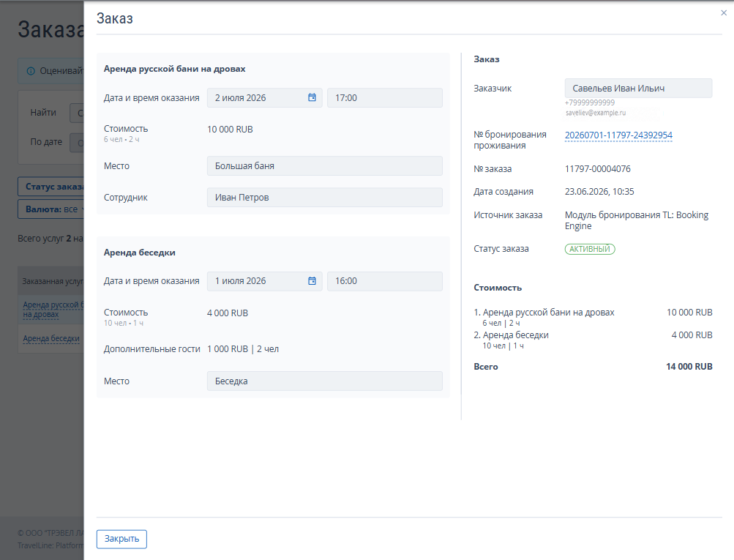734x560 pixels.
Task: Expand the Валюта: все dropdown
Action: point(51,209)
